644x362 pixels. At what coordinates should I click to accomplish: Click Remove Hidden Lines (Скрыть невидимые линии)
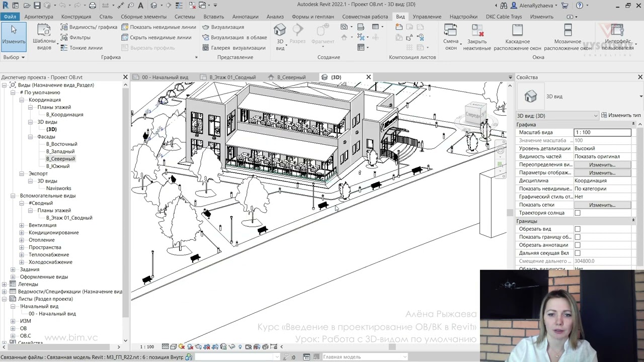click(x=156, y=37)
